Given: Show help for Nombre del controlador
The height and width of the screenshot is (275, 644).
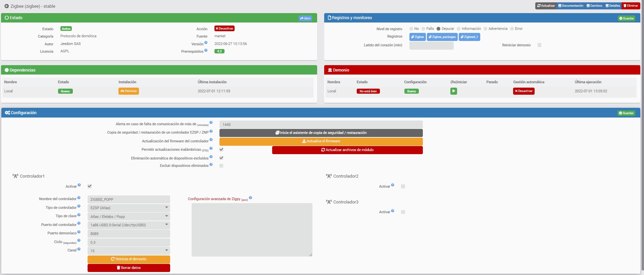Looking at the screenshot, I should 79,198.
